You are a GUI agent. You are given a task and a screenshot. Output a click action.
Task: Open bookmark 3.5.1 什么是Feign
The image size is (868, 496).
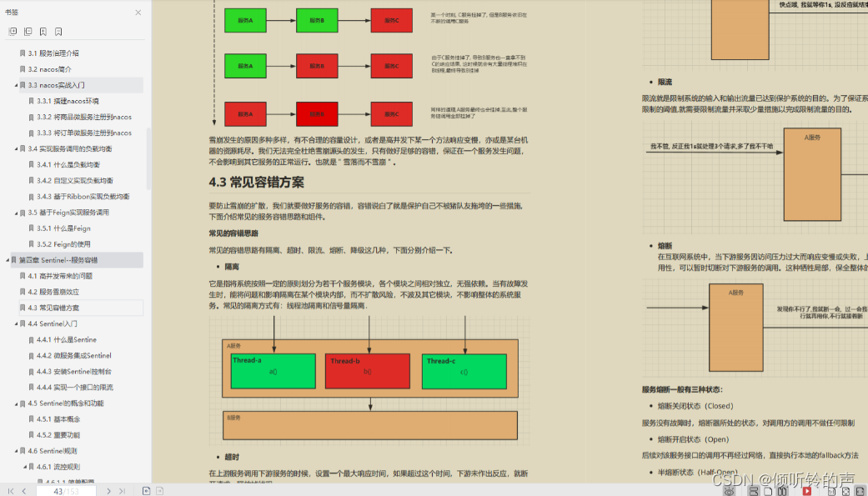point(63,228)
